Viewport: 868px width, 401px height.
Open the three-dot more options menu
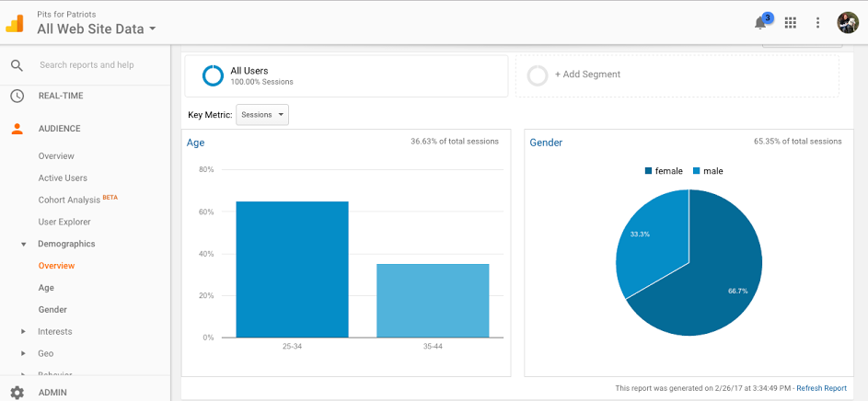pyautogui.click(x=817, y=23)
